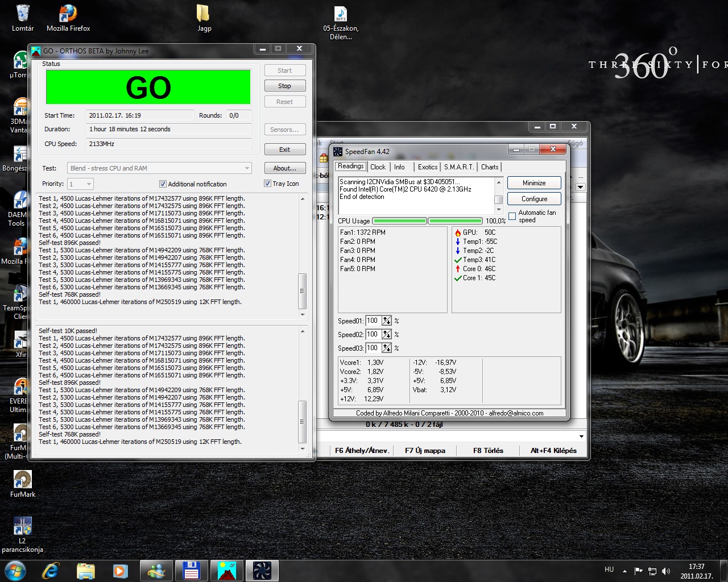Click the Stop button in ORTHOS

click(285, 86)
